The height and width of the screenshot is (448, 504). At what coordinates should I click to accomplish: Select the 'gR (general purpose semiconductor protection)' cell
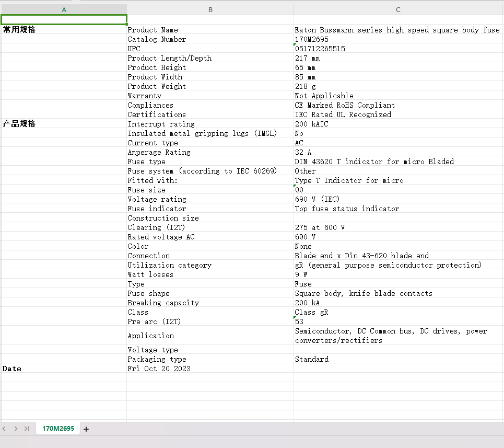(x=398, y=265)
